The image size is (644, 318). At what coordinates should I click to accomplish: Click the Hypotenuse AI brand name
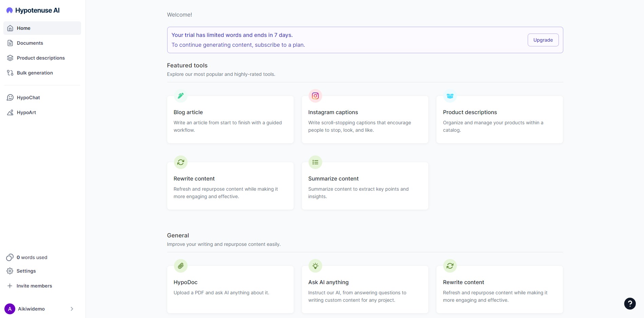click(x=37, y=10)
